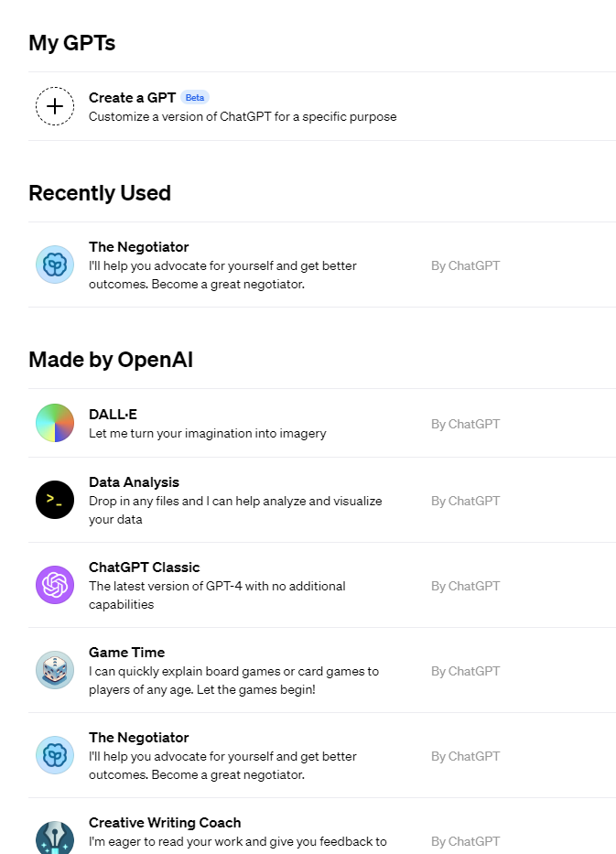616x854 pixels.
Task: Select the Data Analysis terminal icon
Action: click(55, 500)
